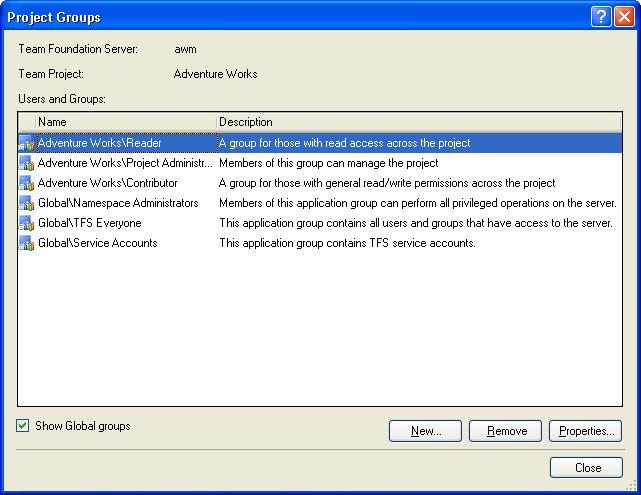641x495 pixels.
Task: Close the dialog using title bar X
Action: [x=624, y=16]
